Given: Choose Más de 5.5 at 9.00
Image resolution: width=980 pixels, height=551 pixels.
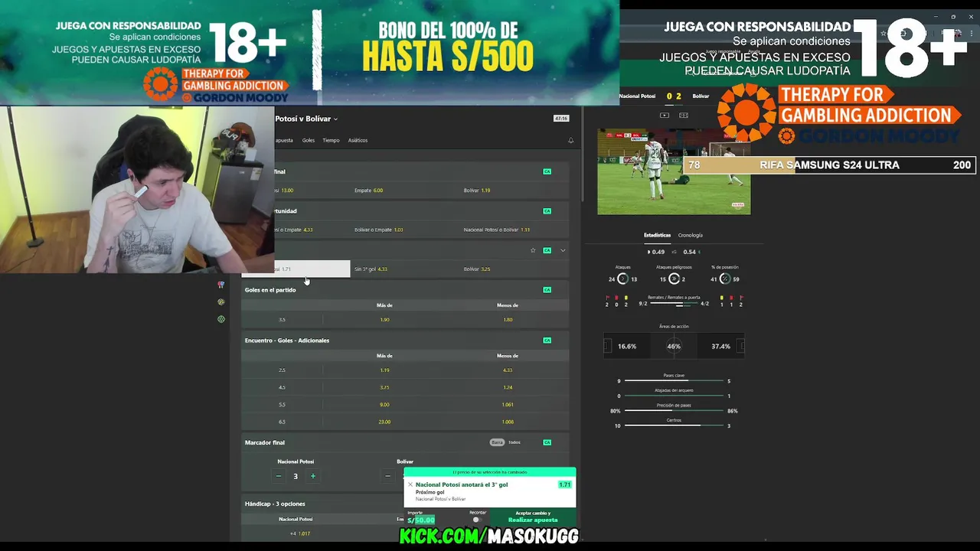Looking at the screenshot, I should [384, 405].
